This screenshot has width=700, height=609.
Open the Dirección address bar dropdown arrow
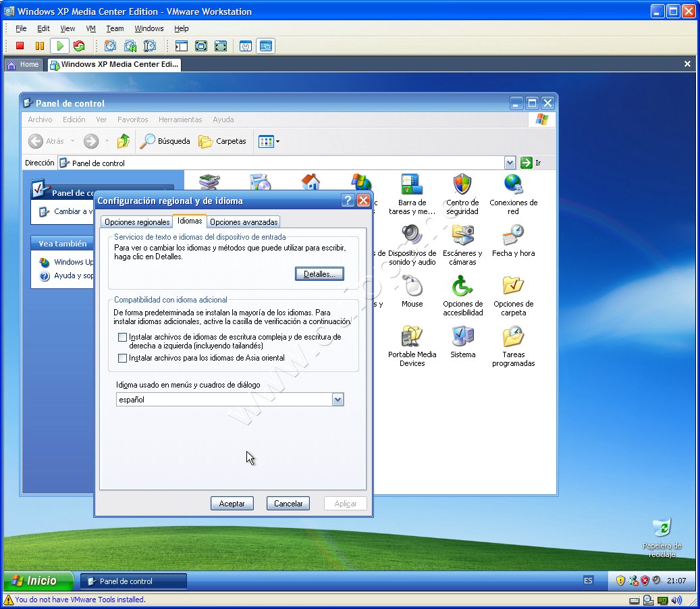[510, 163]
